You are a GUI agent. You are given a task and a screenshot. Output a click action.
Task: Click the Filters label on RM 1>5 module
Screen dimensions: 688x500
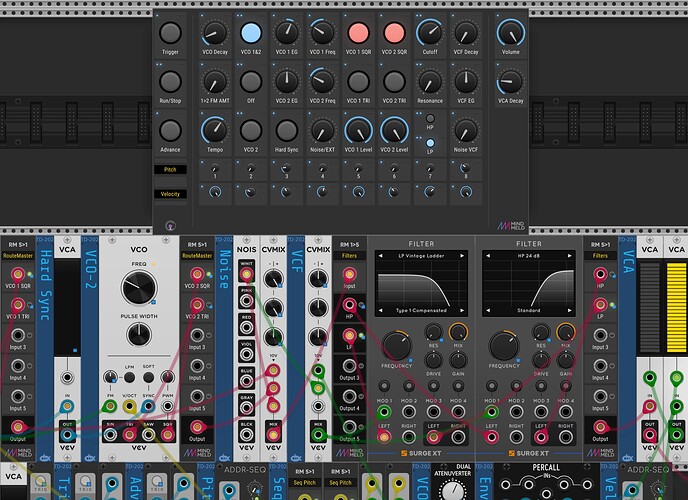click(350, 256)
